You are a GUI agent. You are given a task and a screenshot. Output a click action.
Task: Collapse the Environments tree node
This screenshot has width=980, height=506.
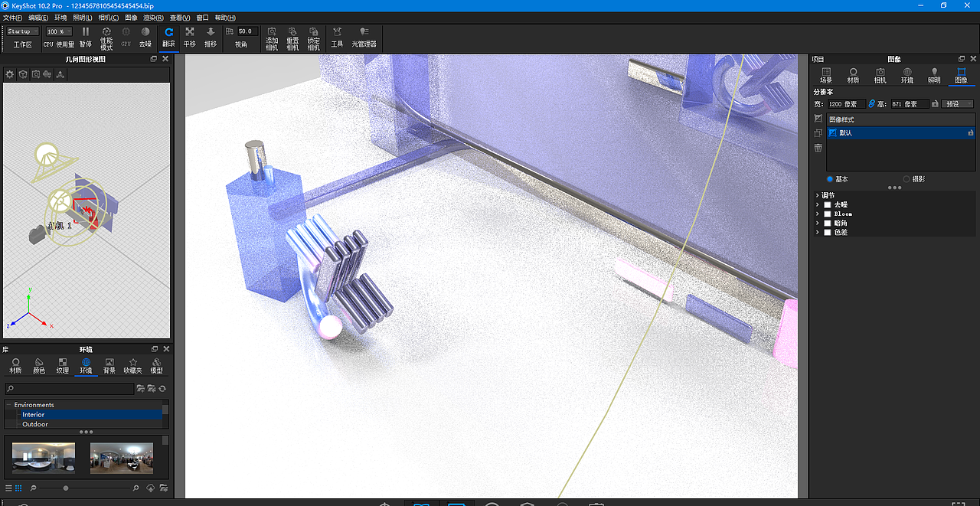pyautogui.click(x=9, y=404)
